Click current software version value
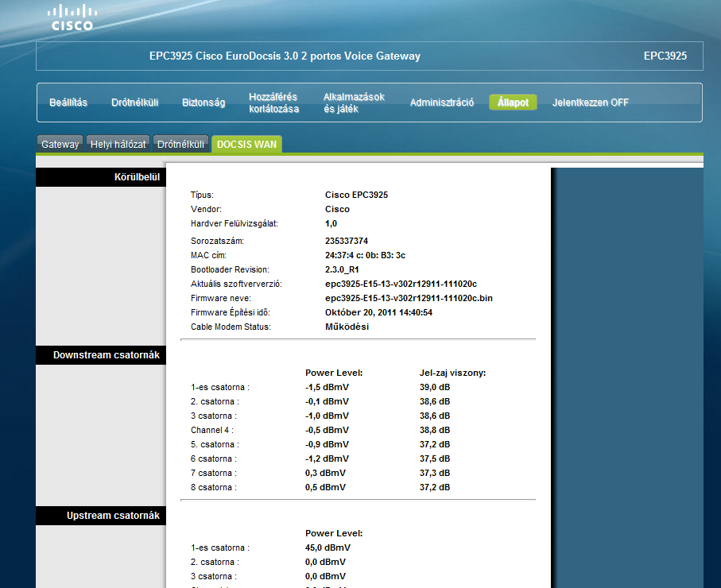This screenshot has width=721, height=588. coord(401,284)
